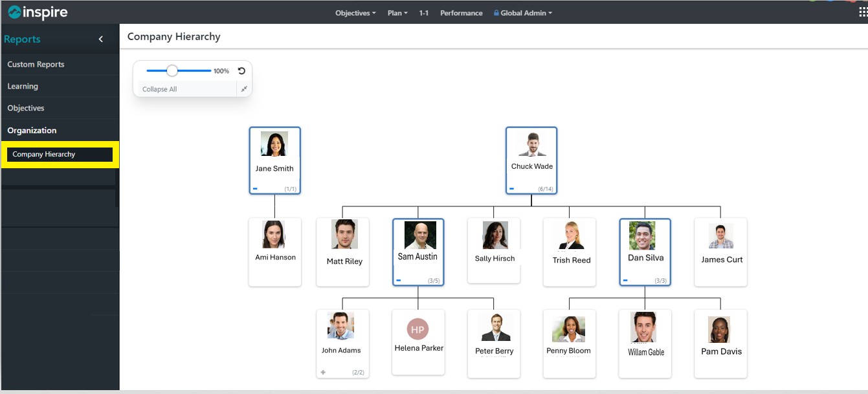The height and width of the screenshot is (394, 868).
Task: Click the zoom reset icon next to 100%
Action: coord(240,71)
